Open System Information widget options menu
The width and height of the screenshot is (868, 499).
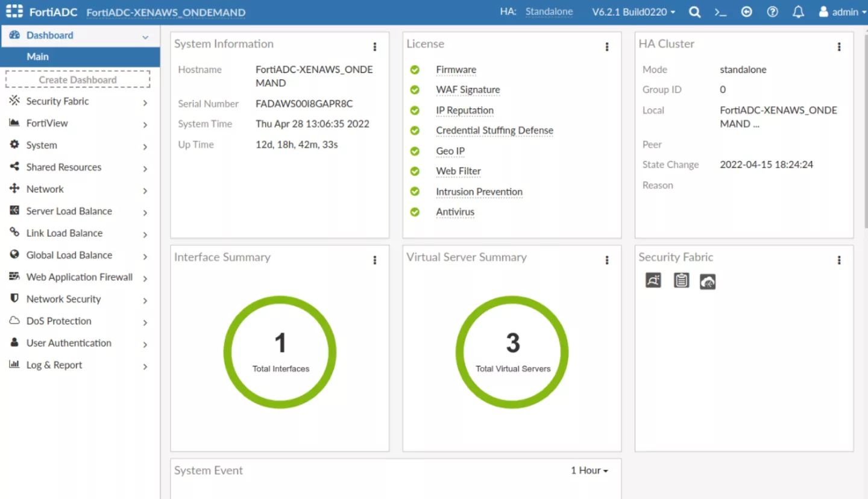tap(374, 47)
